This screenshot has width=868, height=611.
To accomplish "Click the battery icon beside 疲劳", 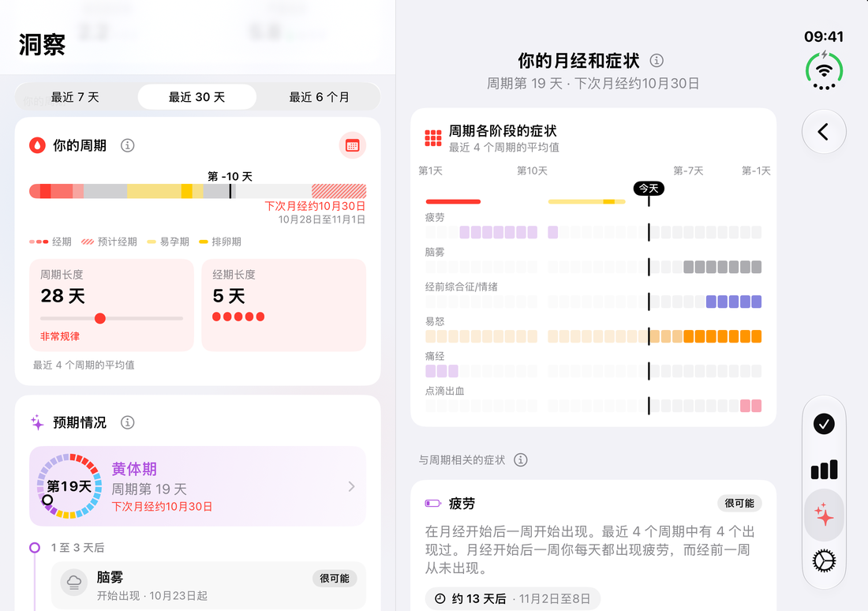I will 433,504.
